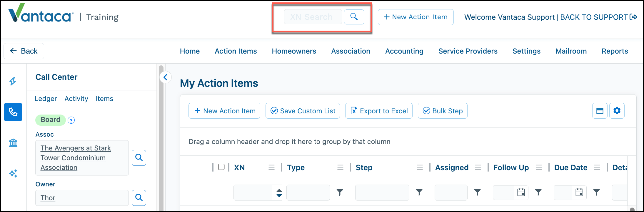The width and height of the screenshot is (644, 212).
Task: Click the Board help question mark icon
Action: coord(71,120)
